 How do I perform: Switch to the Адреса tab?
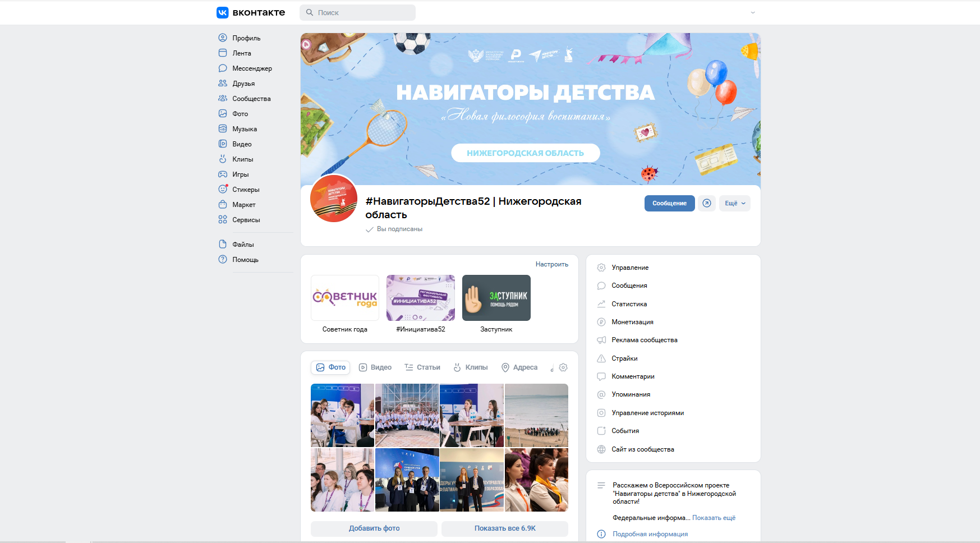point(519,367)
